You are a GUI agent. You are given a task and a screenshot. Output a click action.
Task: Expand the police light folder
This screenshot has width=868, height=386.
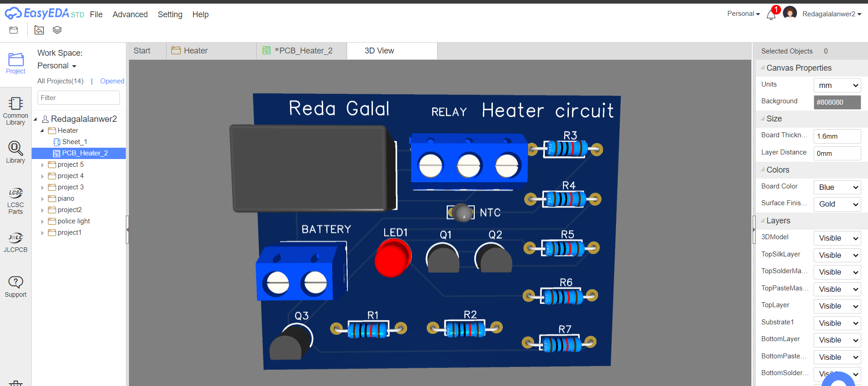(43, 222)
